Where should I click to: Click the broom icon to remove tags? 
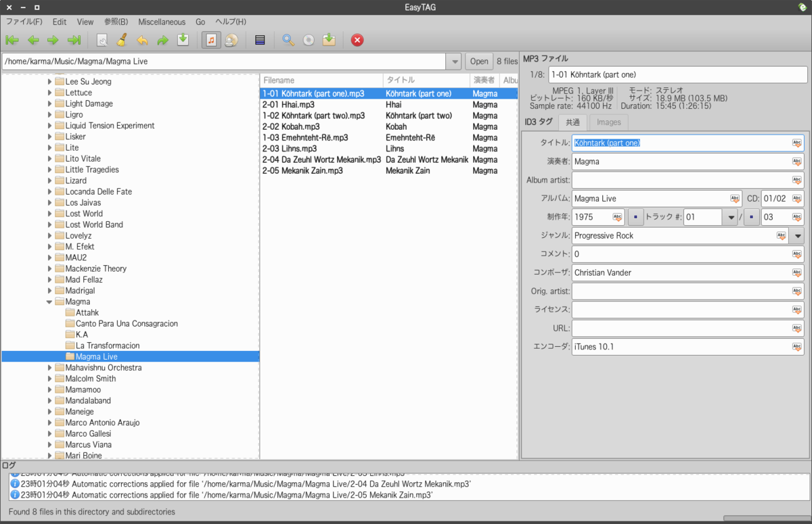122,40
